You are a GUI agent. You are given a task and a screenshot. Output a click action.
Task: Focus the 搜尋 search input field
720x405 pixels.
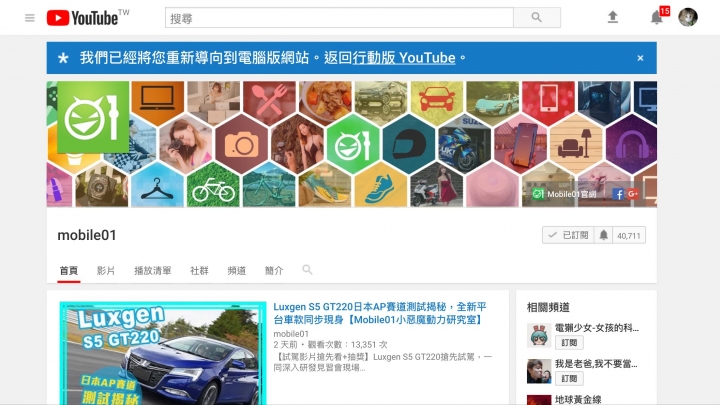[x=339, y=18]
